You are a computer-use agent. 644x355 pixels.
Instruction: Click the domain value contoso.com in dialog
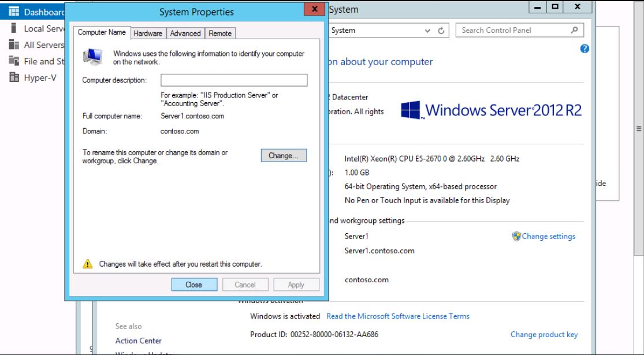coord(180,132)
